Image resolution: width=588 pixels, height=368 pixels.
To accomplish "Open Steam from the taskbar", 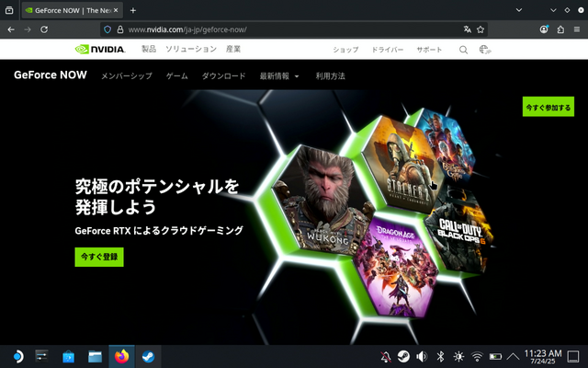I will click(148, 356).
